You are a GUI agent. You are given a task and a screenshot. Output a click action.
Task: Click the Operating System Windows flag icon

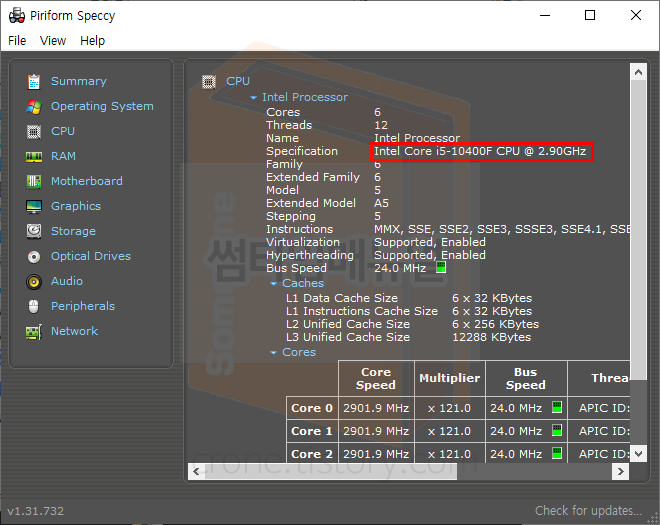(34, 107)
